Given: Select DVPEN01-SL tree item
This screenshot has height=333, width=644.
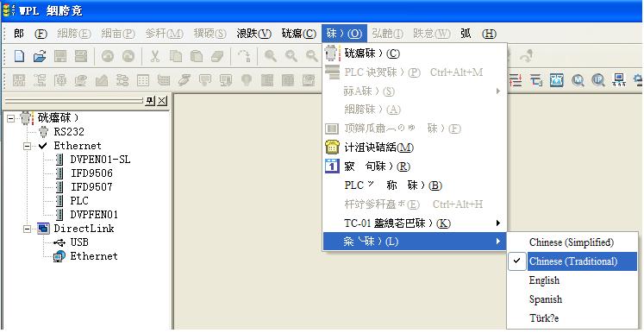Looking at the screenshot, I should [100, 160].
